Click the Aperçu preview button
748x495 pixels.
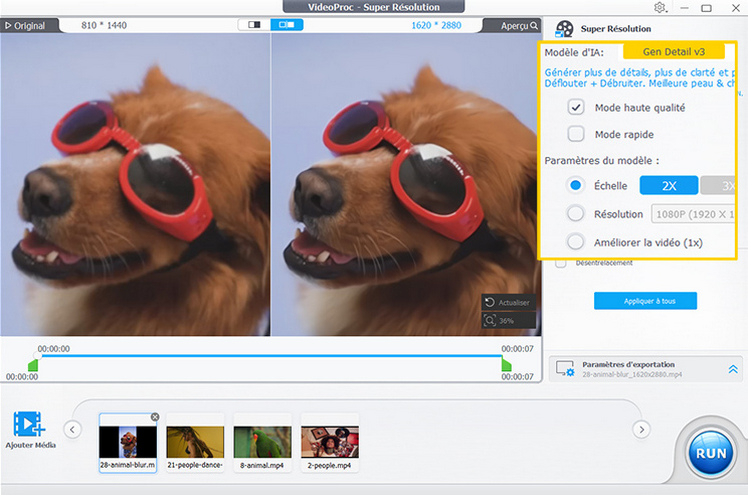[x=518, y=26]
